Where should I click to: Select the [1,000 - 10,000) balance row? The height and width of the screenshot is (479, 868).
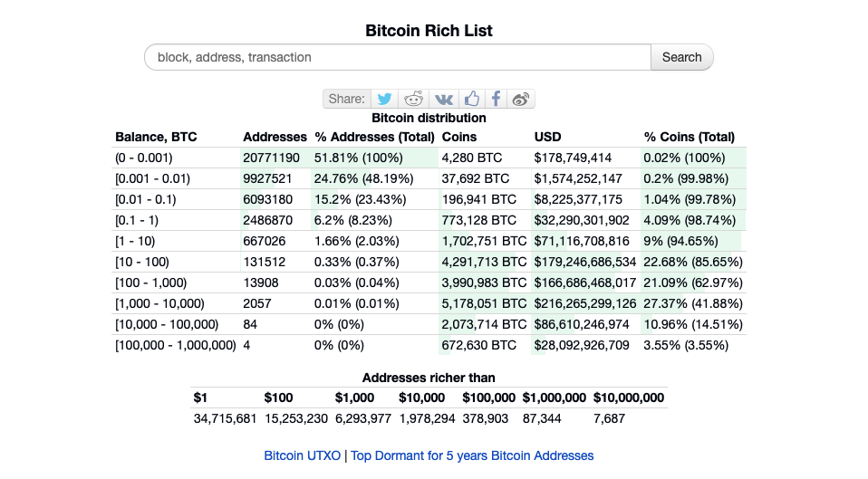tap(159, 303)
